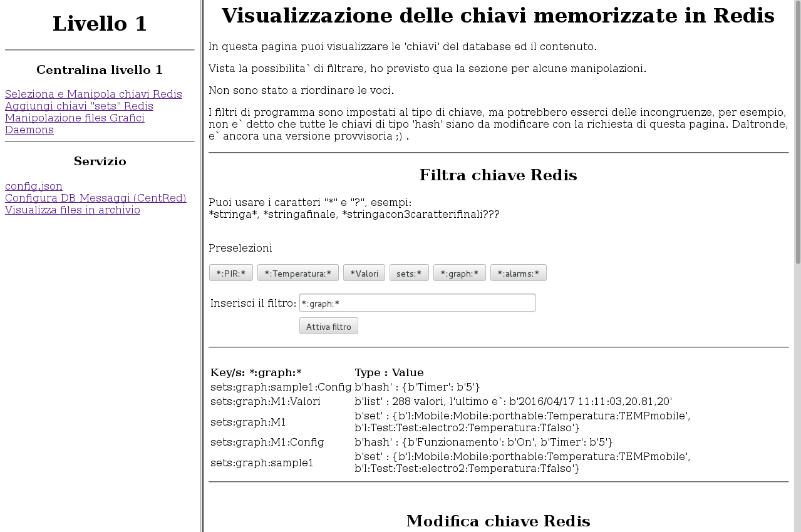
Task: Click the 'Attiva filtro' button
Action: [329, 326]
